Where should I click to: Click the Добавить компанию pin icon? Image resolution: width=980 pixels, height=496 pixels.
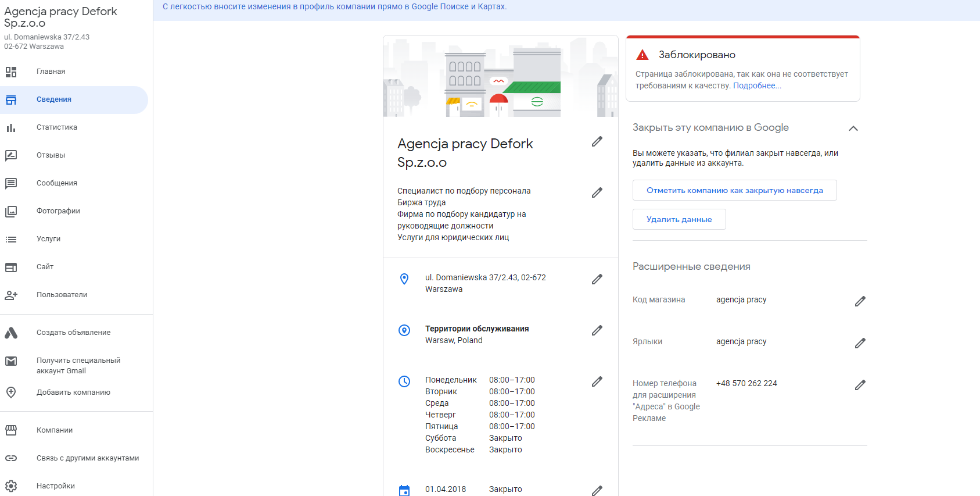[11, 392]
